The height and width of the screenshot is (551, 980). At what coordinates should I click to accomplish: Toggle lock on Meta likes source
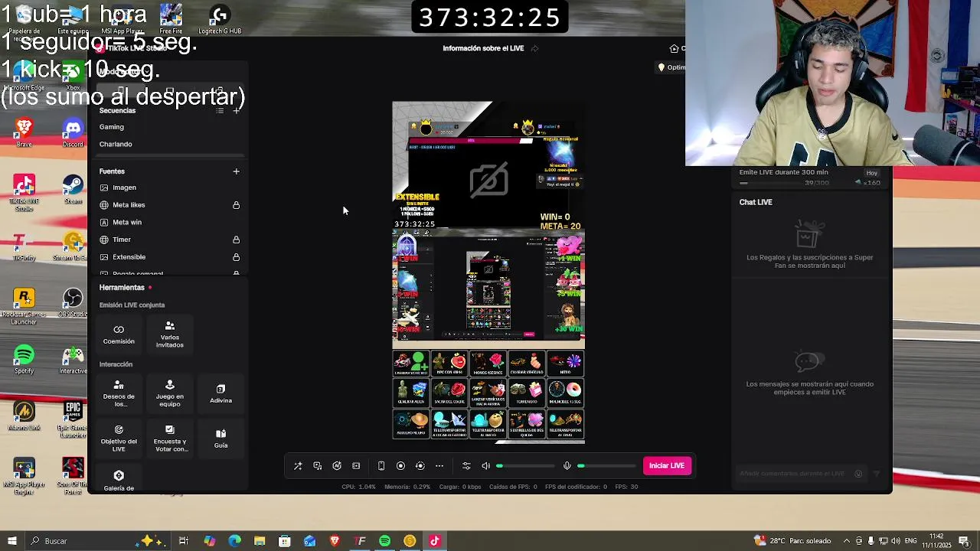click(x=236, y=205)
